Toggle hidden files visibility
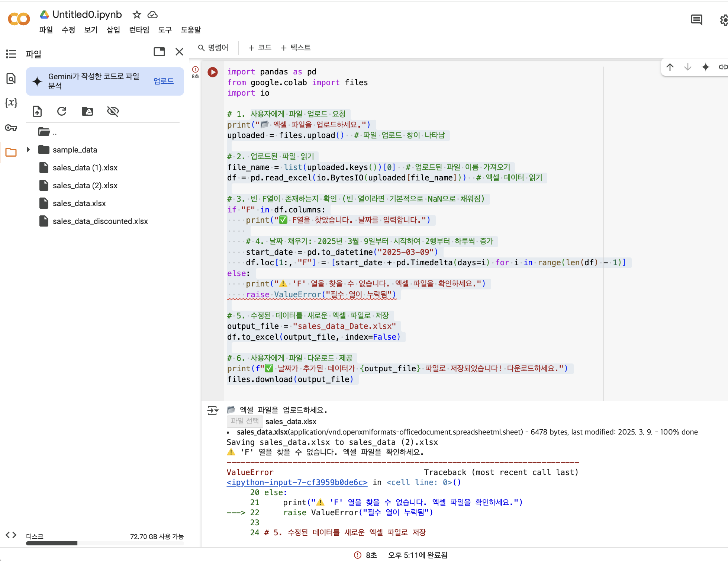 point(113,111)
